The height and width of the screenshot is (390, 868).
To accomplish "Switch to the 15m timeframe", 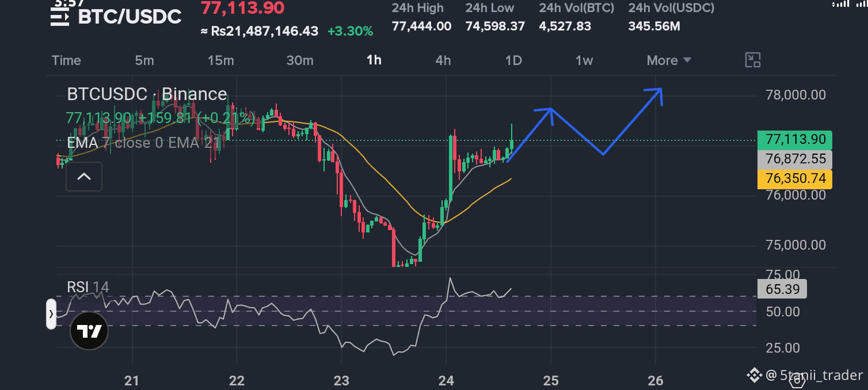I will (x=221, y=60).
